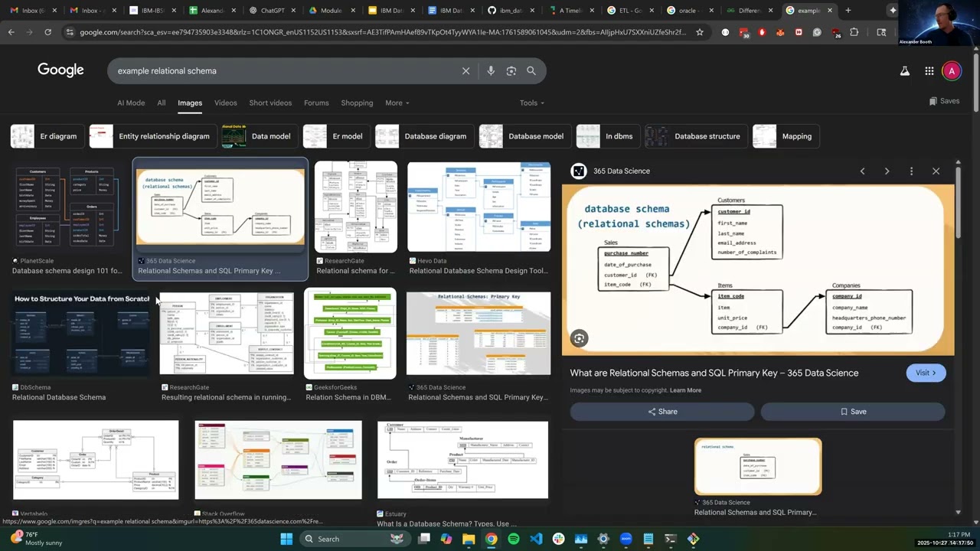Switch to the All results tab
Image resolution: width=980 pixels, height=551 pixels.
click(x=162, y=103)
